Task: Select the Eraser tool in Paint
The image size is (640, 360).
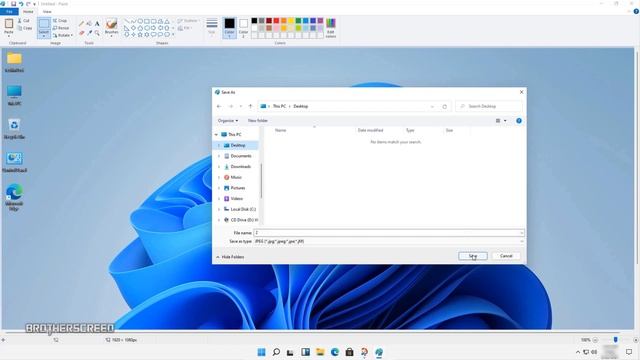Action: 81,33
